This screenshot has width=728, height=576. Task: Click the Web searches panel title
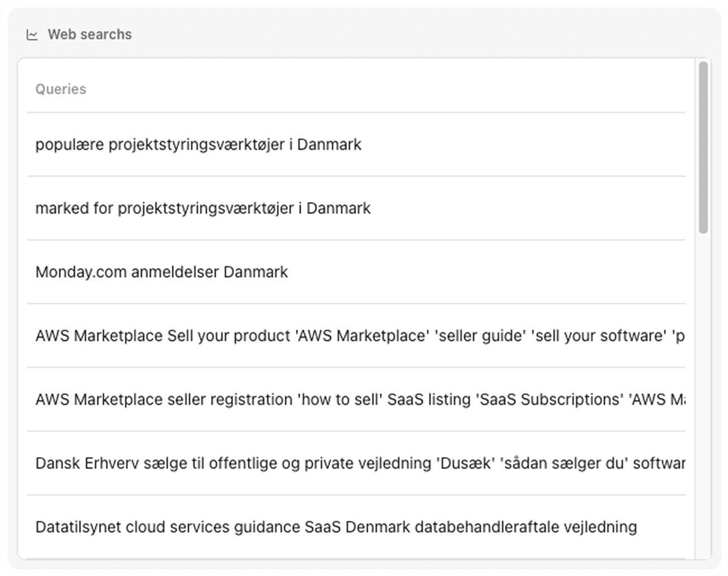point(89,35)
